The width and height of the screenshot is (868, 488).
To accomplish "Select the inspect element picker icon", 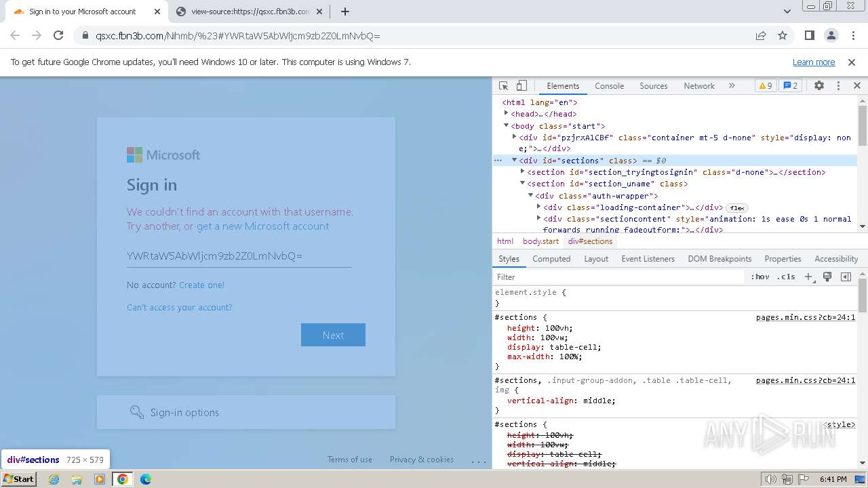I will 503,86.
